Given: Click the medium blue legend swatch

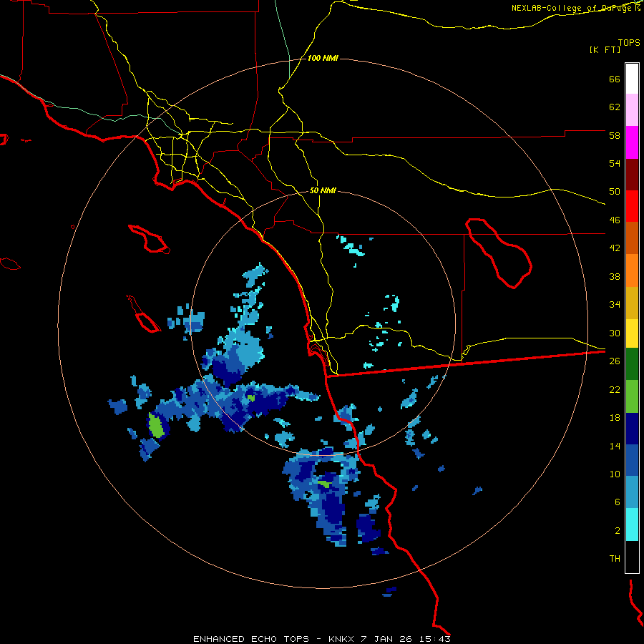Looking at the screenshot, I should coord(632,460).
